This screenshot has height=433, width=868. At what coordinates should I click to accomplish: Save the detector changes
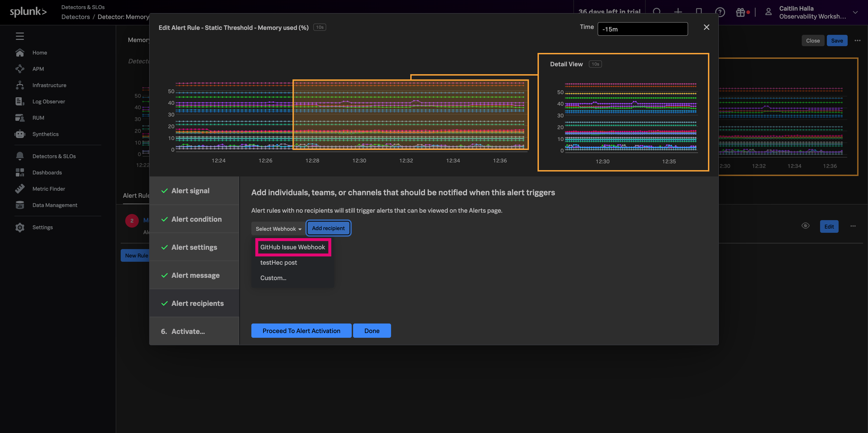point(837,40)
